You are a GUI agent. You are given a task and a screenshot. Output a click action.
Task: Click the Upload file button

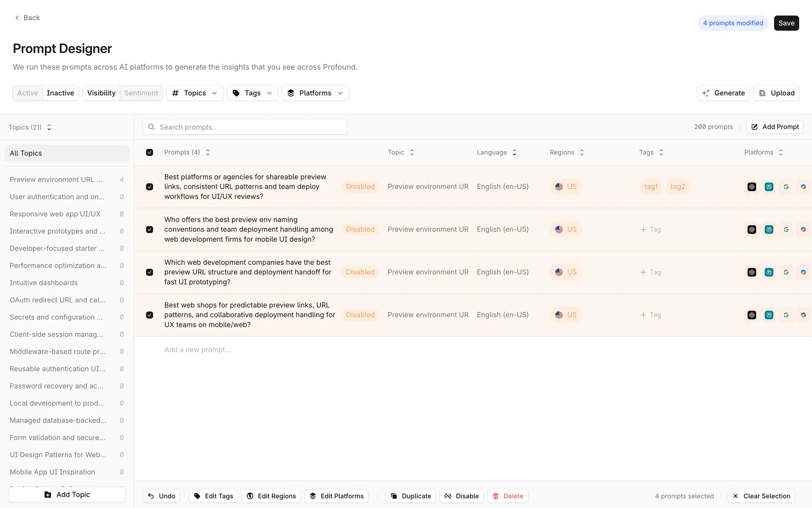click(776, 93)
